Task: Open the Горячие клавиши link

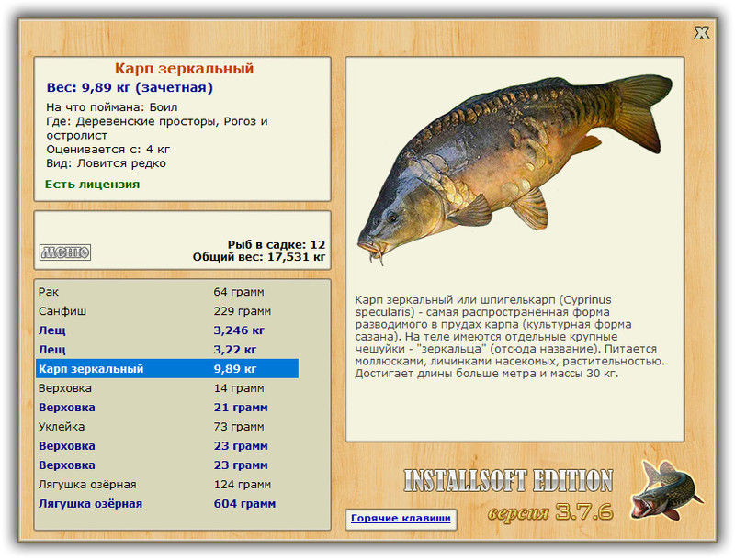Action: [x=401, y=519]
